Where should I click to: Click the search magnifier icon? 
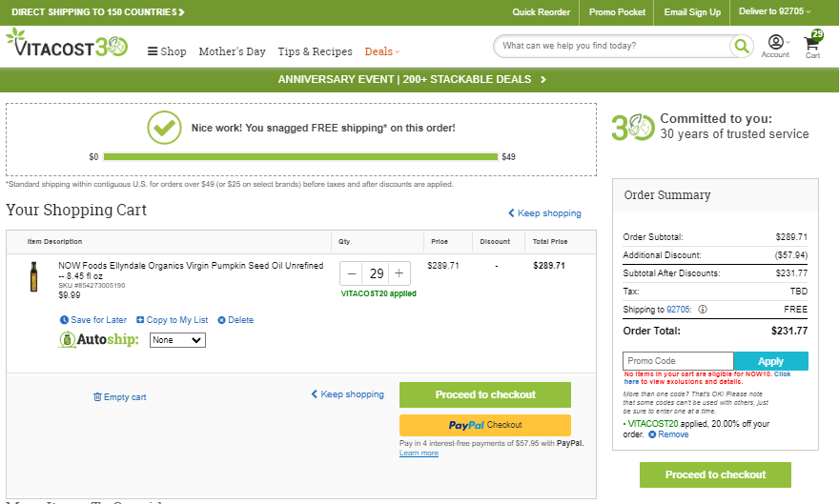(742, 47)
